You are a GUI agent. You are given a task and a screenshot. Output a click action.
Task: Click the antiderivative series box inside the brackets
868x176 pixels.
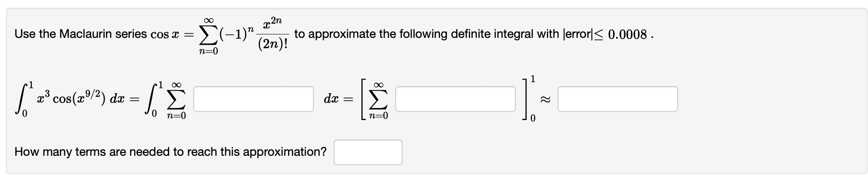[455, 99]
